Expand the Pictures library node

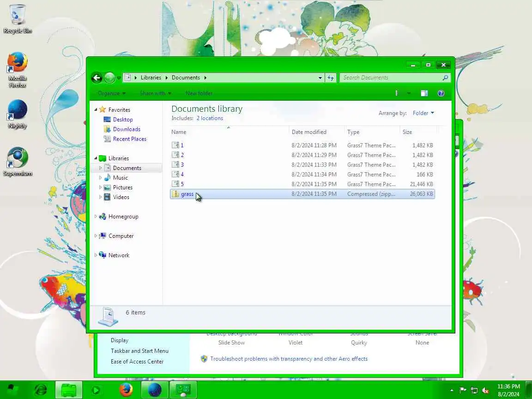[100, 187]
